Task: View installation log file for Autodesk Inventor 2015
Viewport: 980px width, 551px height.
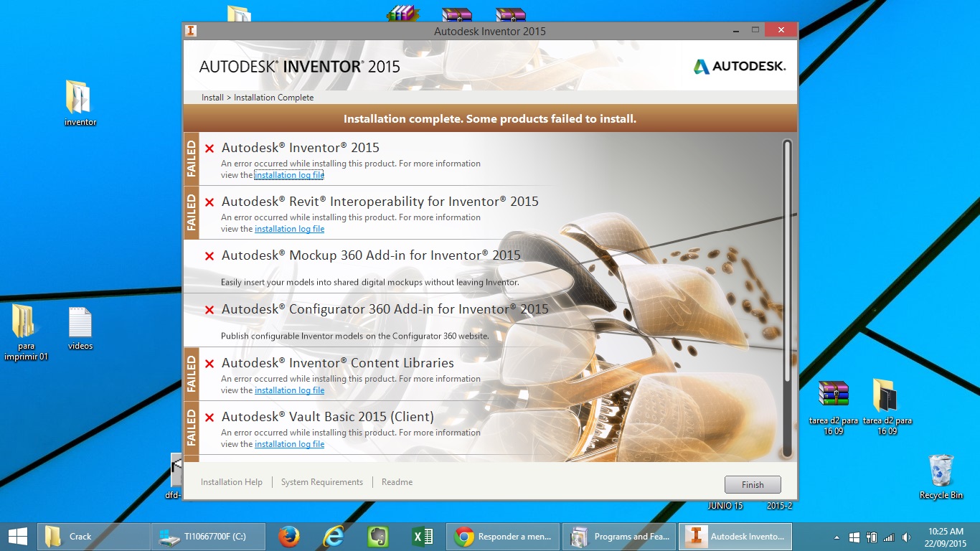Action: coord(289,174)
